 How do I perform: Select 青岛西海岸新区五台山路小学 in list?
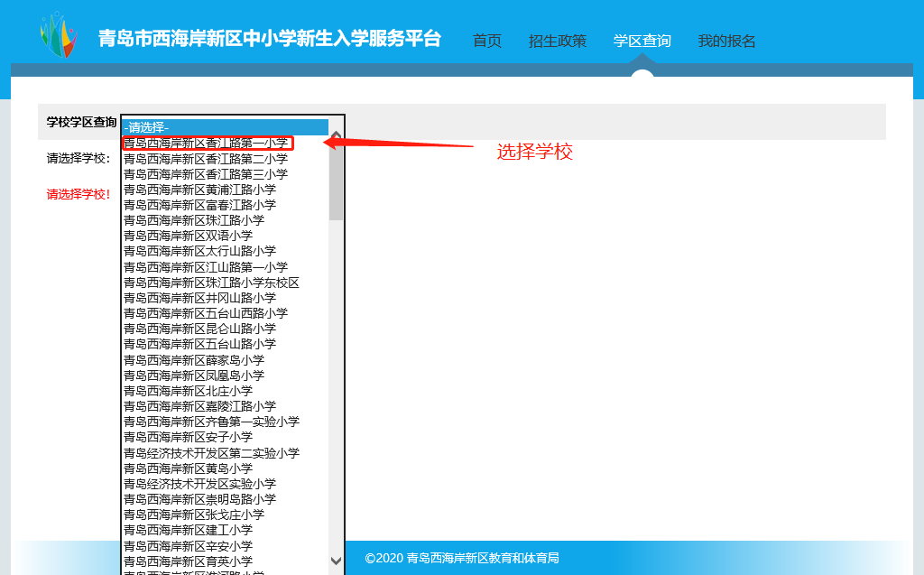(x=225, y=344)
